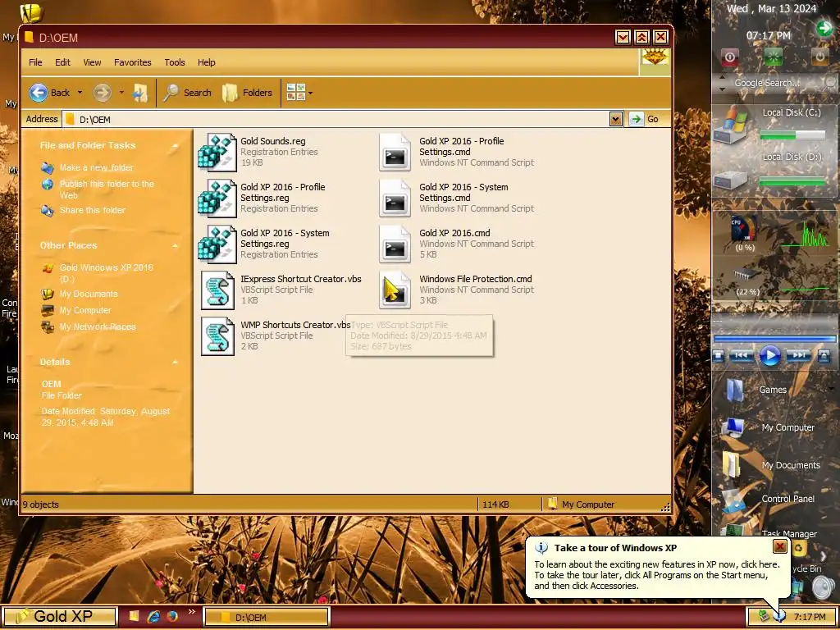Click the green arrow icon beside sidebar clock
The width and height of the screenshot is (840, 630).
pos(824,27)
